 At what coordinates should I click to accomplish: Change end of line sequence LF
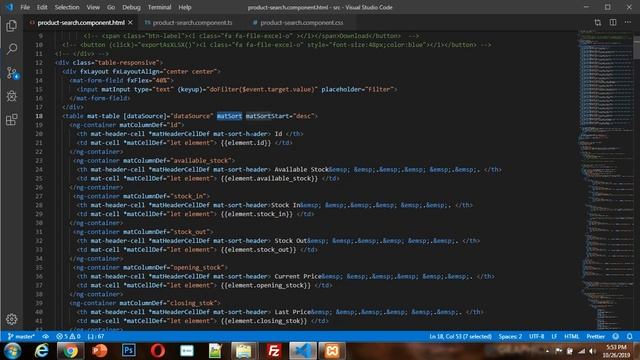[554, 337]
